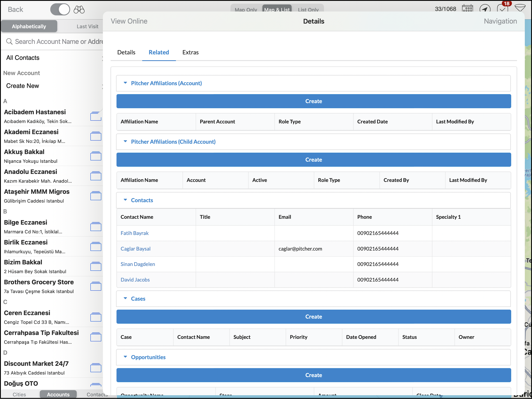
Task: Tap the card icon next to Acibadem Hastanesi
Action: coord(96,116)
